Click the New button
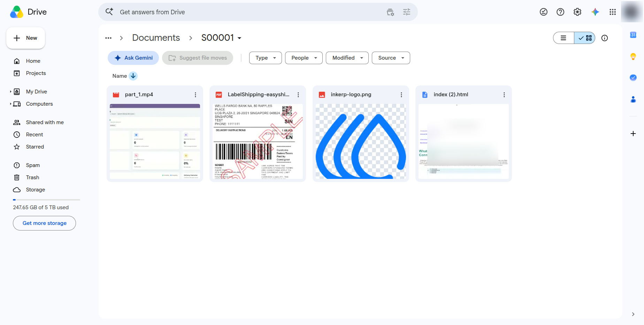 [25, 38]
